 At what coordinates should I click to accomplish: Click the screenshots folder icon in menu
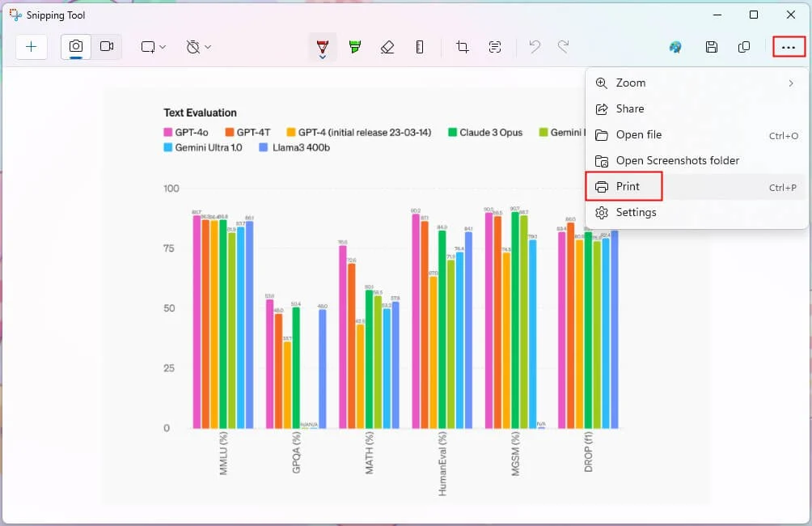pyautogui.click(x=601, y=161)
